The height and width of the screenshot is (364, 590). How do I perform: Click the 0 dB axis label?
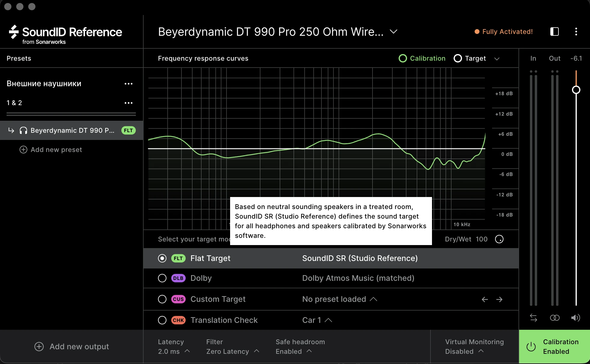point(507,154)
